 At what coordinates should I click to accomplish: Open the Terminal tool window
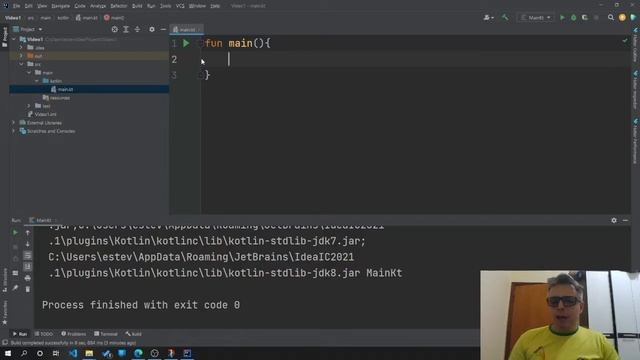[x=106, y=334]
